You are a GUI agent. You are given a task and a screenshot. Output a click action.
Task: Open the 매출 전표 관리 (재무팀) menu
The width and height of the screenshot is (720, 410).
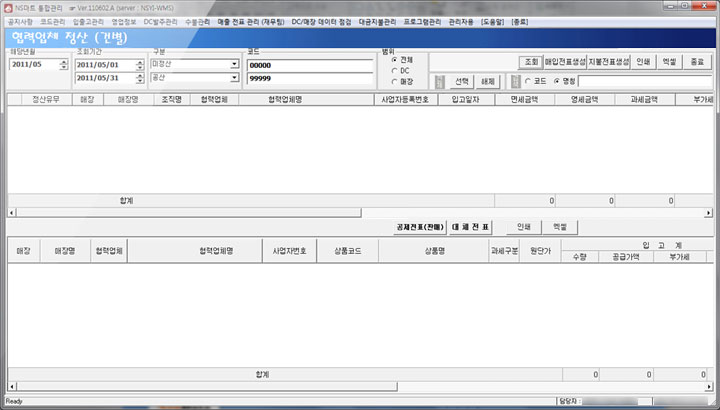click(x=251, y=22)
